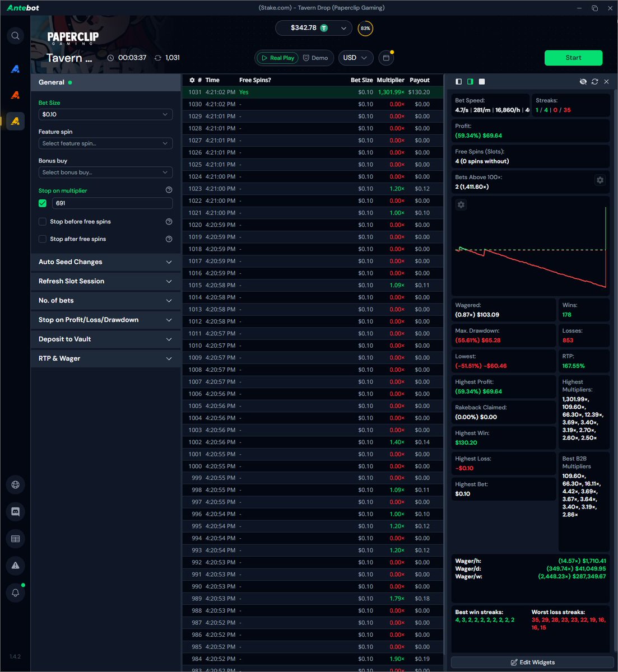The height and width of the screenshot is (672, 618).
Task: Expand the Stop on Profit/Loss/Drawdown section
Action: pyautogui.click(x=105, y=320)
